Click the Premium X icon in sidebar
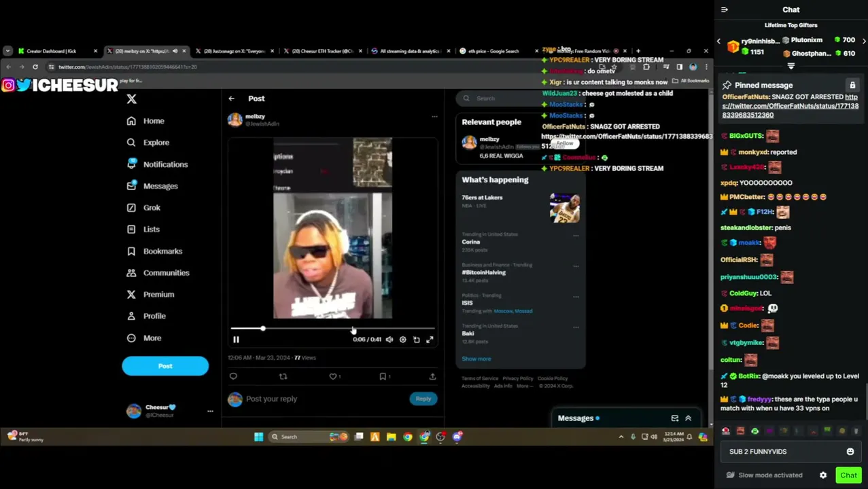Image resolution: width=868 pixels, height=489 pixels. (x=131, y=295)
